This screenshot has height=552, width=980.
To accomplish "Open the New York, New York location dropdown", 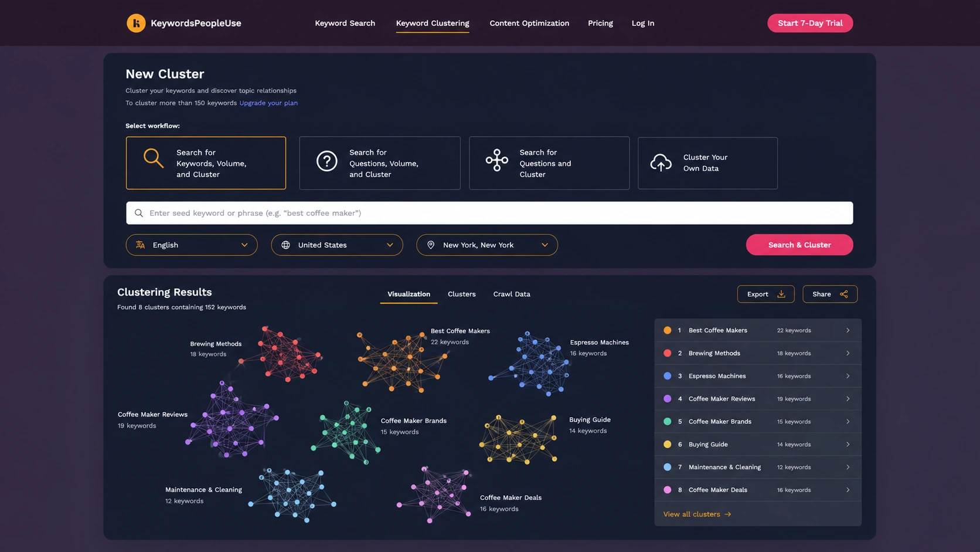I will click(487, 245).
